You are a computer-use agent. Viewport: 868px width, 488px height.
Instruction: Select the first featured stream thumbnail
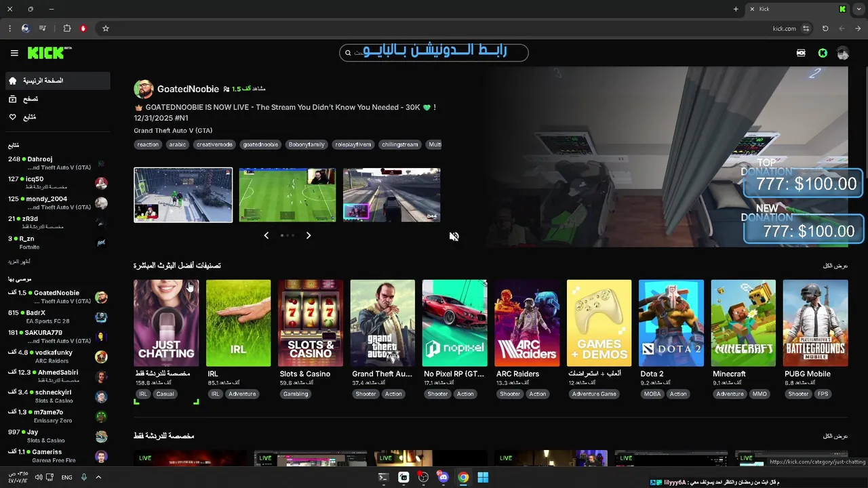tap(183, 195)
